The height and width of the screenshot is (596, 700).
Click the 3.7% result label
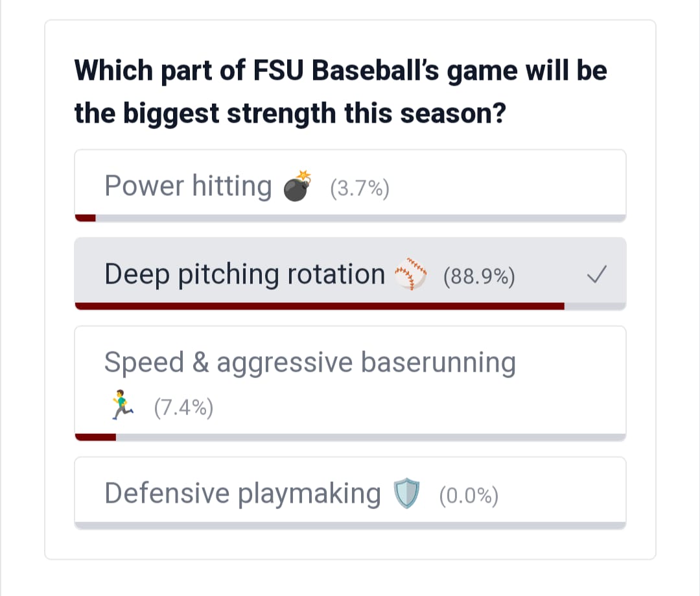[359, 188]
